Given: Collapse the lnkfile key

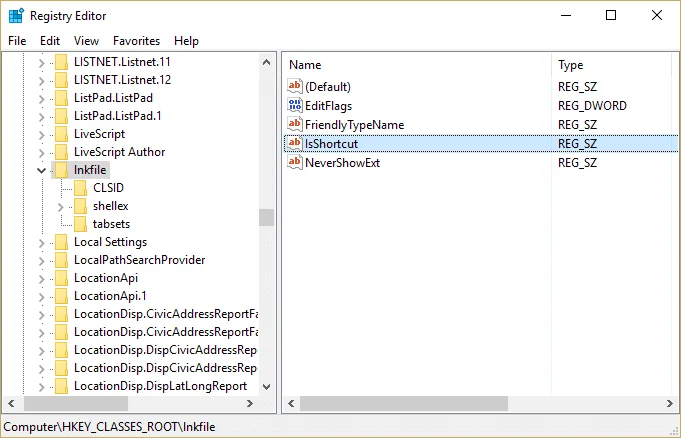Looking at the screenshot, I should (x=42, y=170).
